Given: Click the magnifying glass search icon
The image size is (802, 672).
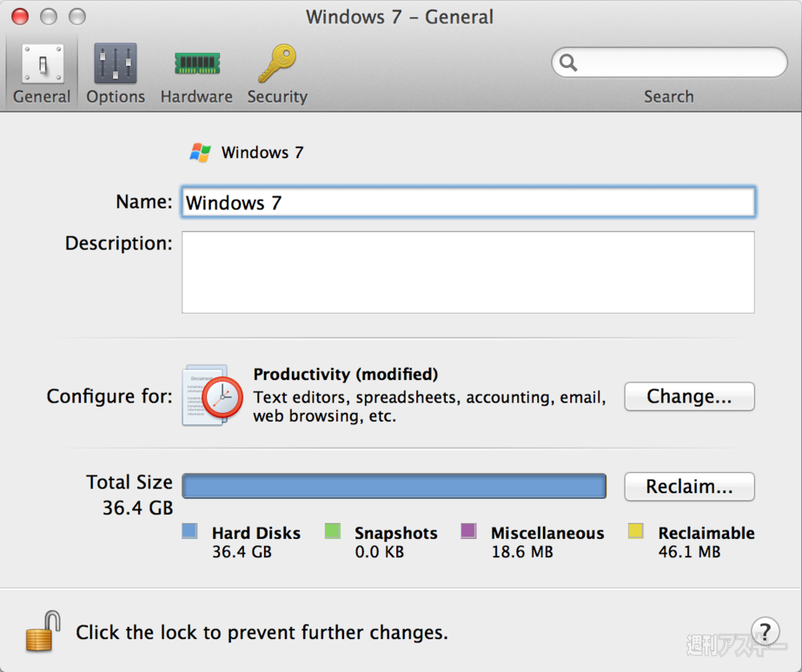Looking at the screenshot, I should click(569, 63).
